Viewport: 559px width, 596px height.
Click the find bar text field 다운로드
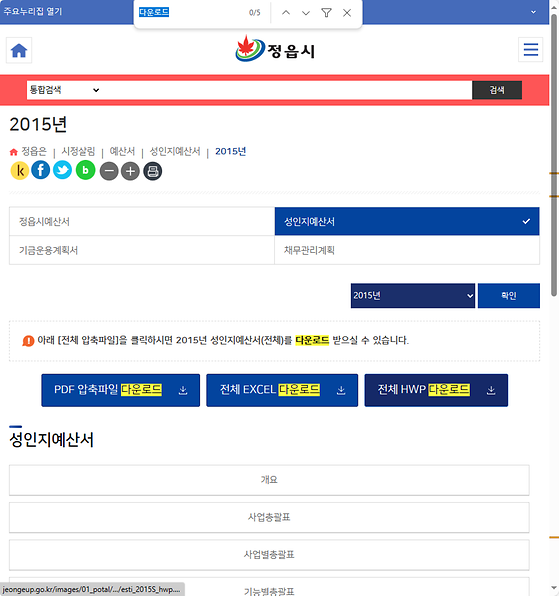190,13
